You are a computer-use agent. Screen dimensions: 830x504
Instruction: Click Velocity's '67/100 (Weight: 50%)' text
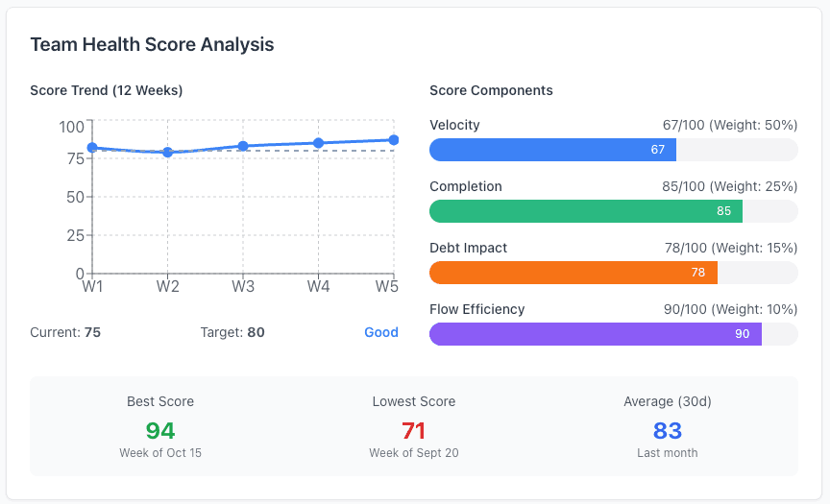pyautogui.click(x=729, y=125)
